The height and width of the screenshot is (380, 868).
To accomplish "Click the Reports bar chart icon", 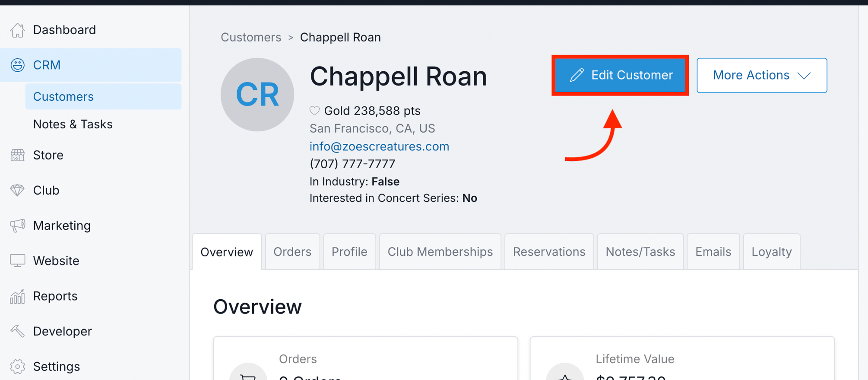I will tap(17, 296).
